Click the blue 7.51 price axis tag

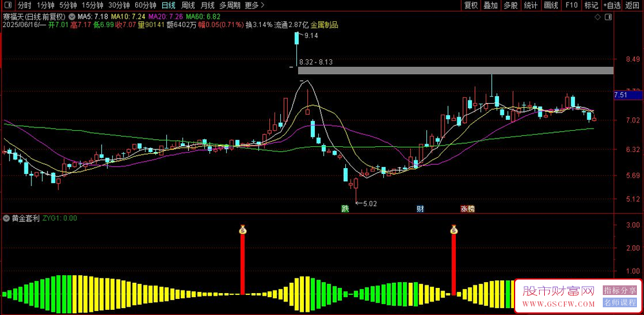627,95
